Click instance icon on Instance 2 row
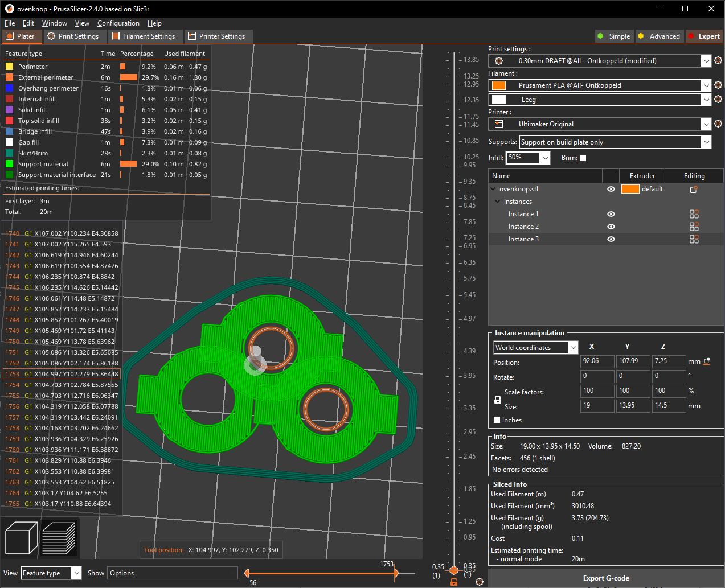The height and width of the screenshot is (588, 725). click(x=694, y=227)
